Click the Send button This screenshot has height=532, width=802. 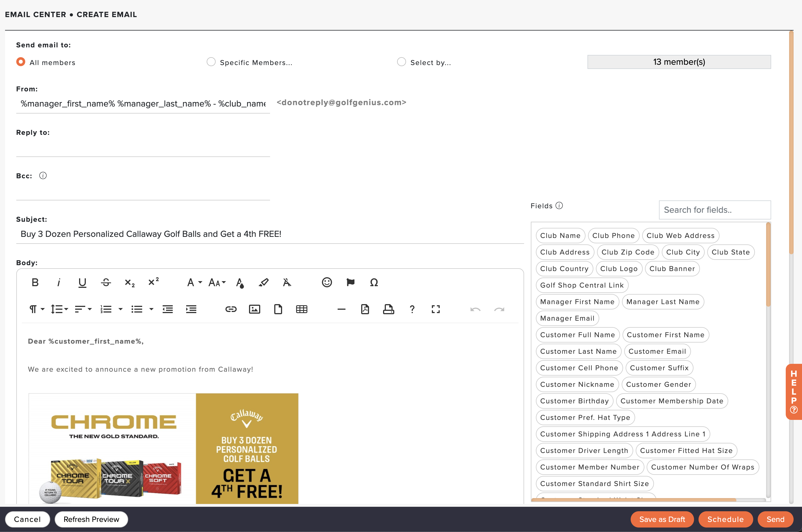tap(776, 519)
